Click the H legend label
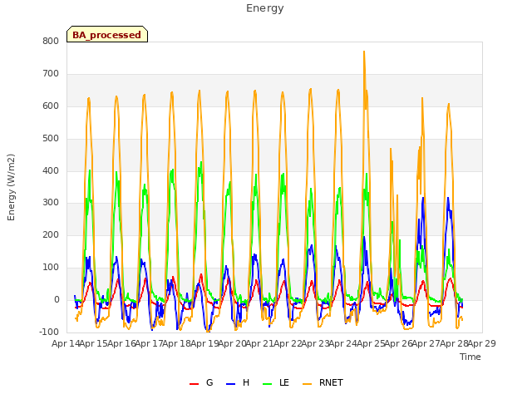Image resolution: width=532 pixels, height=399 pixels. click(x=246, y=382)
